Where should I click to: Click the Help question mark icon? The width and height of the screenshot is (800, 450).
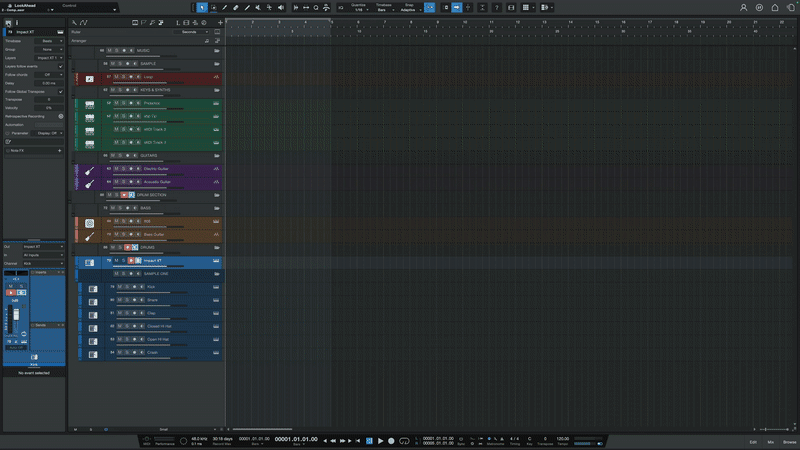pos(496,8)
